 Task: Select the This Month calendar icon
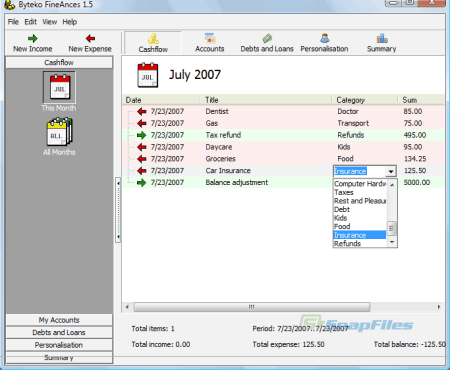pos(59,87)
